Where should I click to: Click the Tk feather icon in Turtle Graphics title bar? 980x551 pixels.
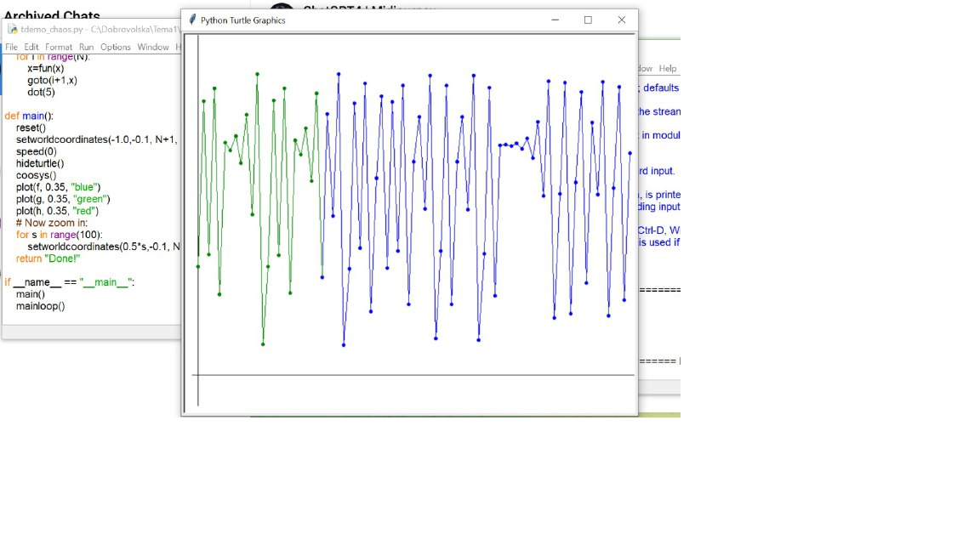click(192, 20)
